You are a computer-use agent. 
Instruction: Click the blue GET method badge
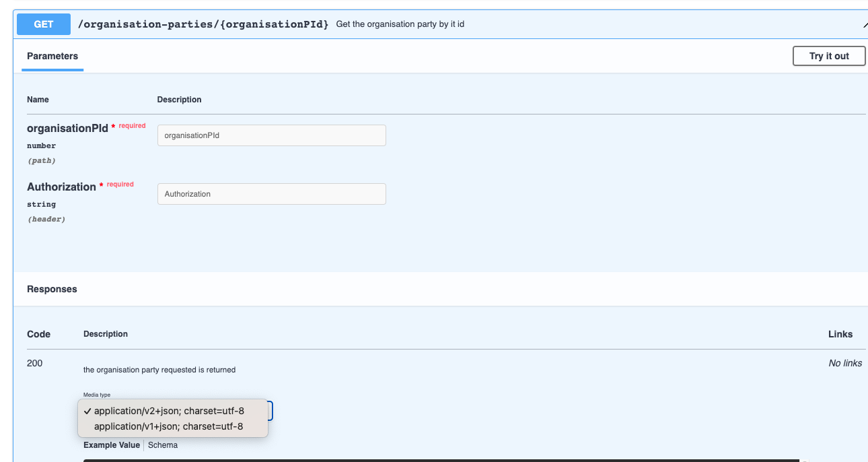44,24
